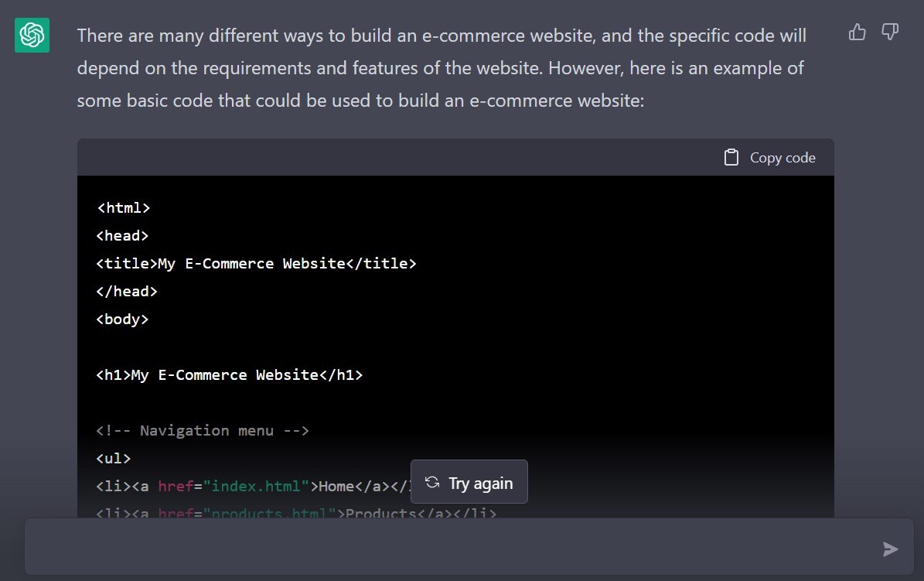Click the <ul> tag in the code

pos(114,458)
